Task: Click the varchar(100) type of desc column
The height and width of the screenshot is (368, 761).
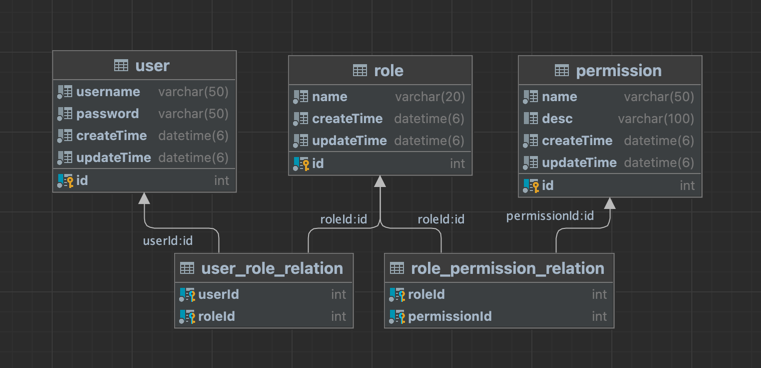Action: click(656, 118)
